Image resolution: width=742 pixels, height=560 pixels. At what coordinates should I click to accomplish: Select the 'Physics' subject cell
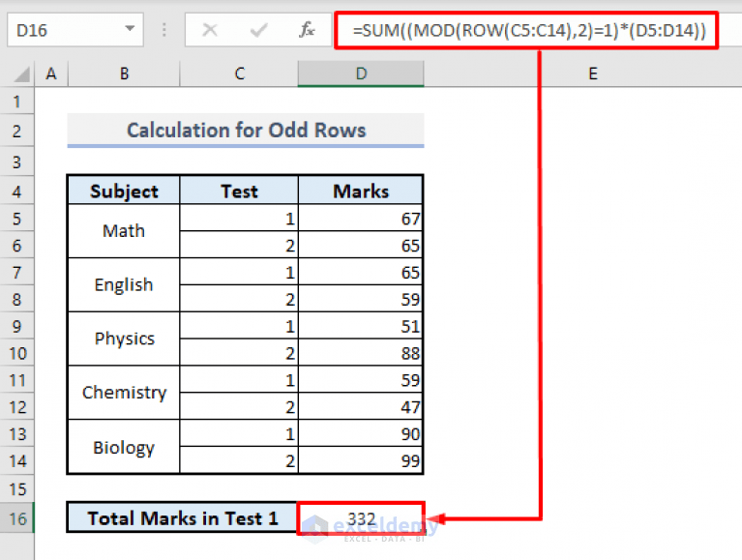tap(124, 339)
